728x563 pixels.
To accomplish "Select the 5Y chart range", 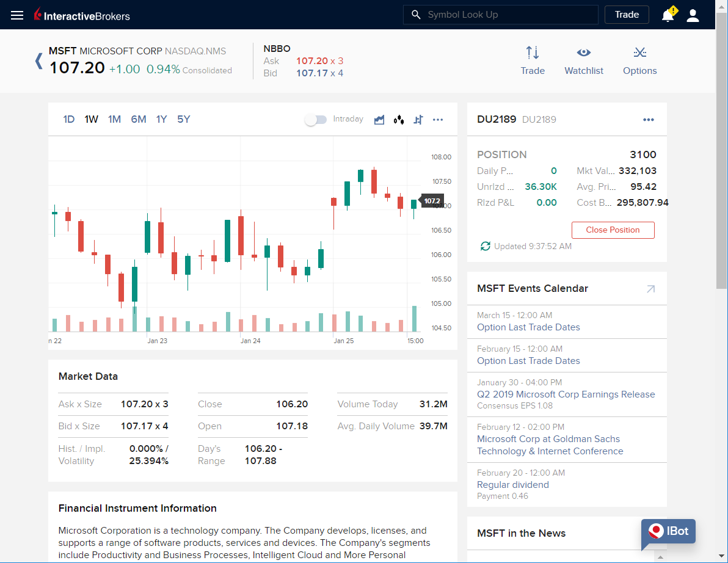I will pyautogui.click(x=183, y=119).
